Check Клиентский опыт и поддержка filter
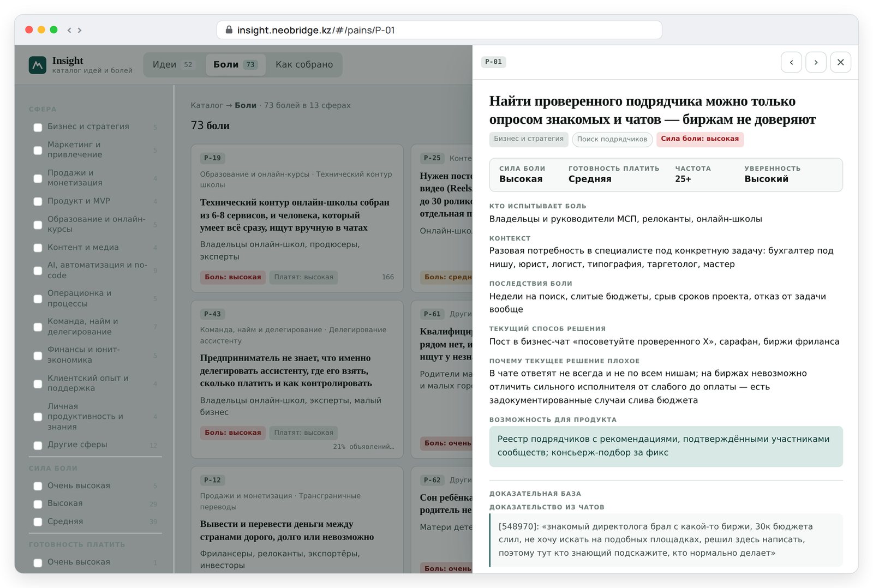Viewport: 873px width, 588px height. tap(38, 384)
